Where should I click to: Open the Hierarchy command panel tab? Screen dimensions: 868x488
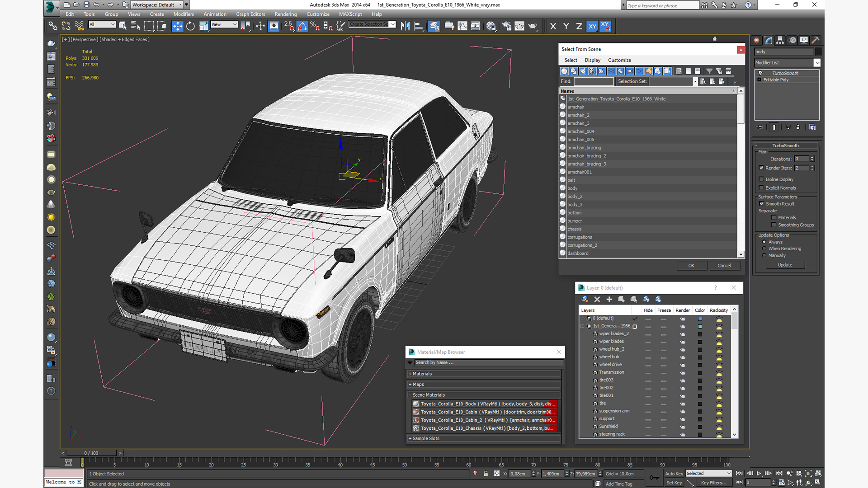pyautogui.click(x=780, y=40)
